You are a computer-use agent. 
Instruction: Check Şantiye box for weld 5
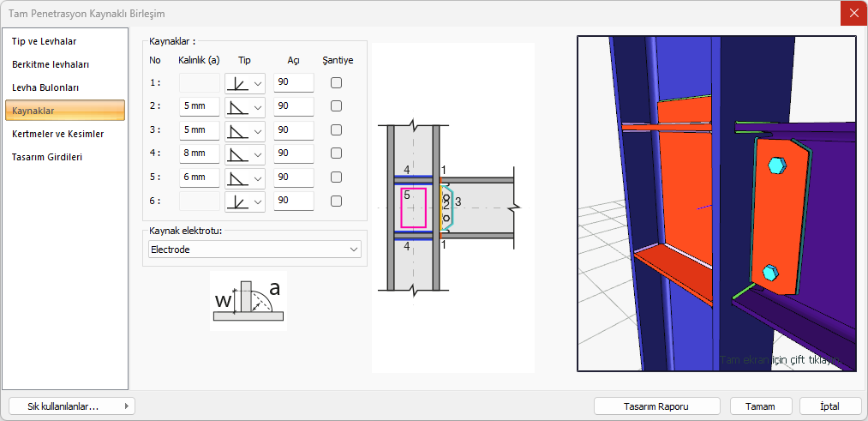[337, 177]
